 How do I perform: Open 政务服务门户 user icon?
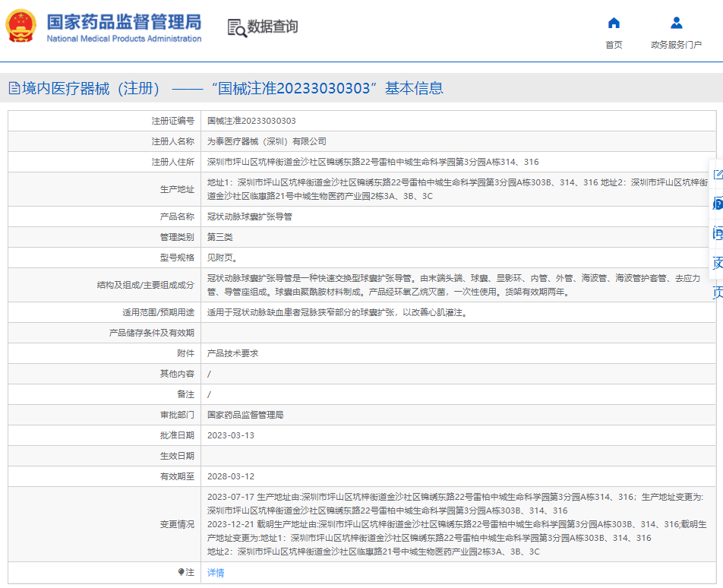tap(677, 23)
